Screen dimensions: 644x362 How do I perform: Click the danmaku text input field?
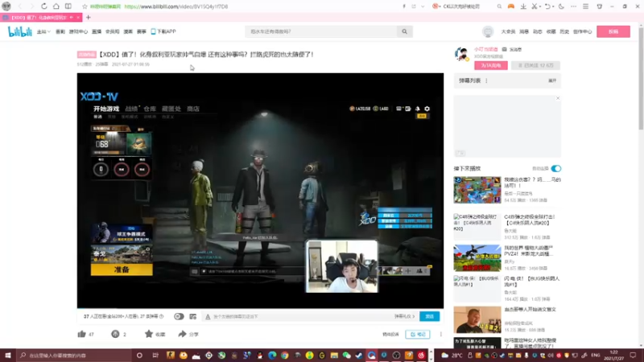click(299, 316)
